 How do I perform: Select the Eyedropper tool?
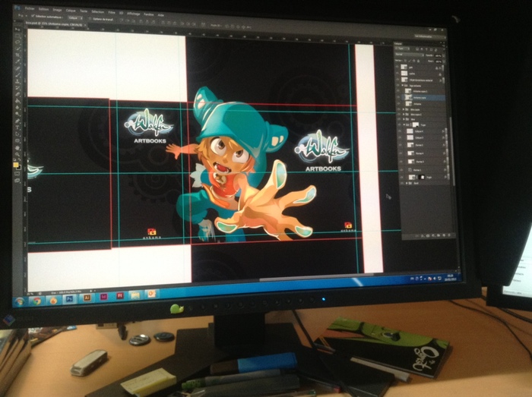(x=17, y=61)
